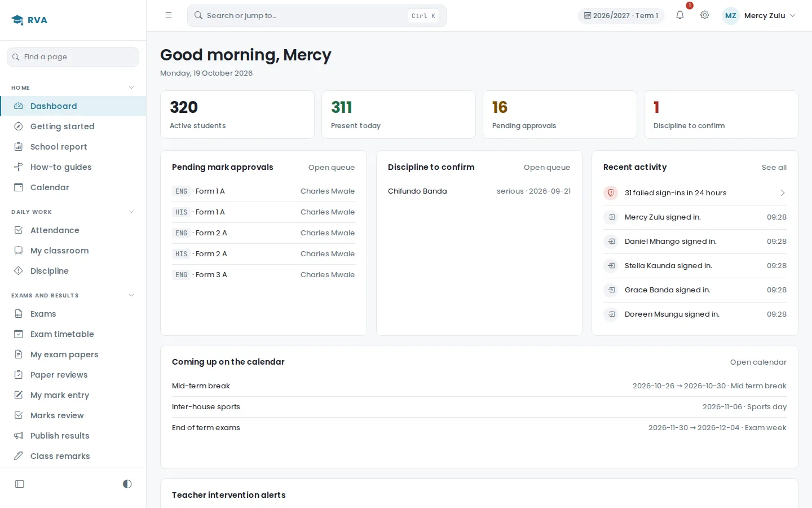Select Chifundo Banda discipline entry
This screenshot has height=508, width=812.
[x=479, y=191]
